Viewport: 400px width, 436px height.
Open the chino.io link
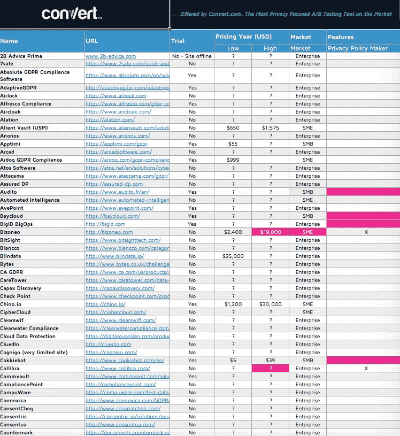[x=106, y=304]
